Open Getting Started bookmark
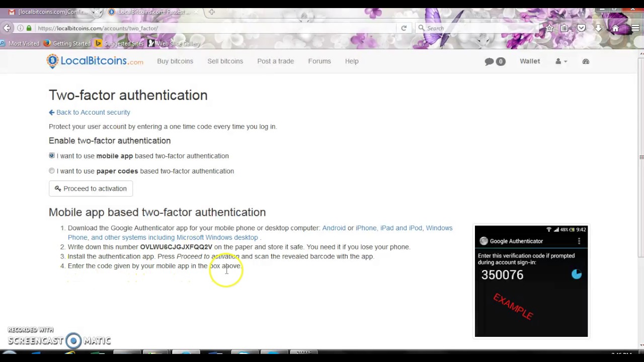Screen dimensions: 644x362 67,43
